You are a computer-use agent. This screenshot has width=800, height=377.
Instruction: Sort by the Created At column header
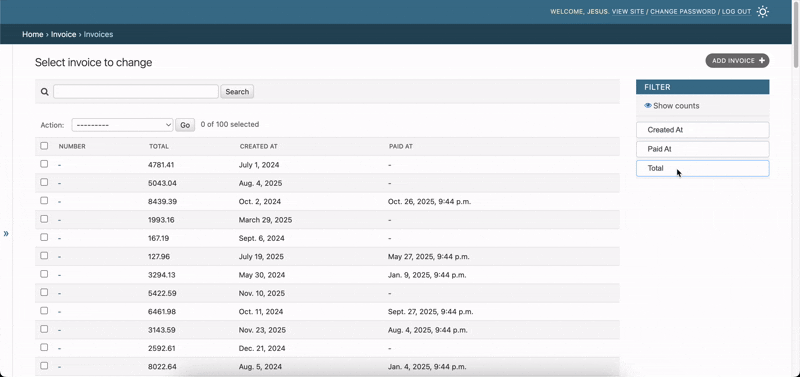[258, 146]
